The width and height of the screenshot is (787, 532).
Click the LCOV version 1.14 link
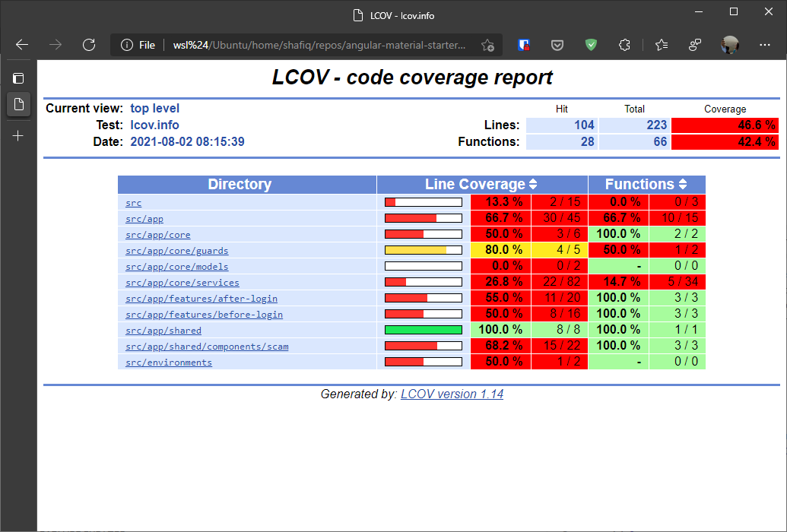[x=452, y=394]
